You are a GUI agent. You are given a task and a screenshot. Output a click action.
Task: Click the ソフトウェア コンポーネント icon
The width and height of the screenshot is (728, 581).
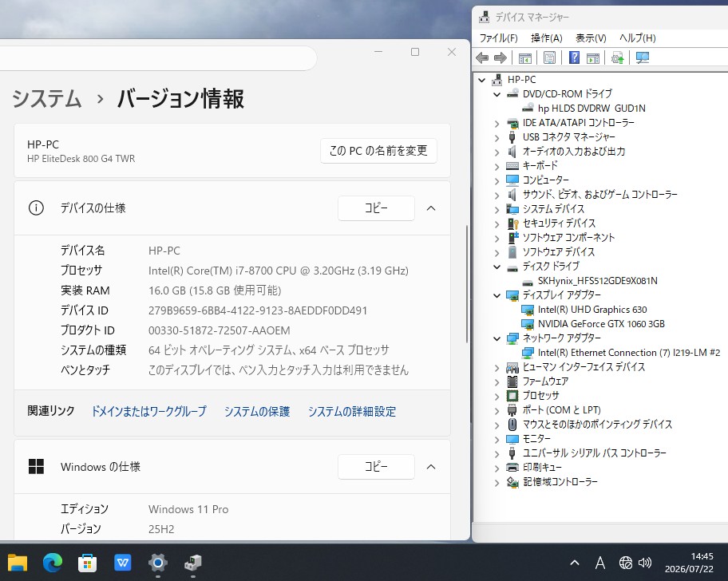[x=512, y=238]
